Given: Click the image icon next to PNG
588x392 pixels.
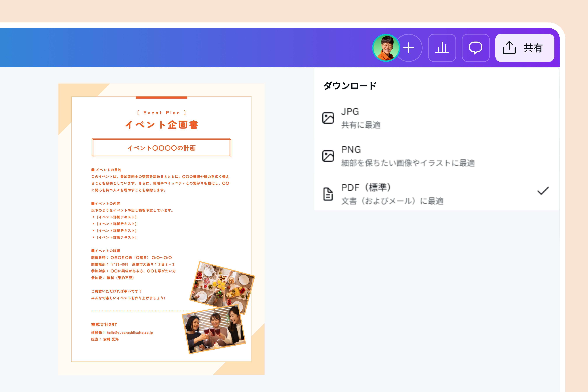Looking at the screenshot, I should click(328, 156).
